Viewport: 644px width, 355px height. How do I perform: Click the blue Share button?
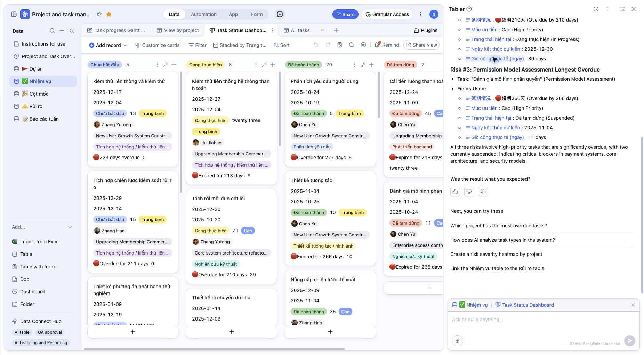tap(345, 14)
